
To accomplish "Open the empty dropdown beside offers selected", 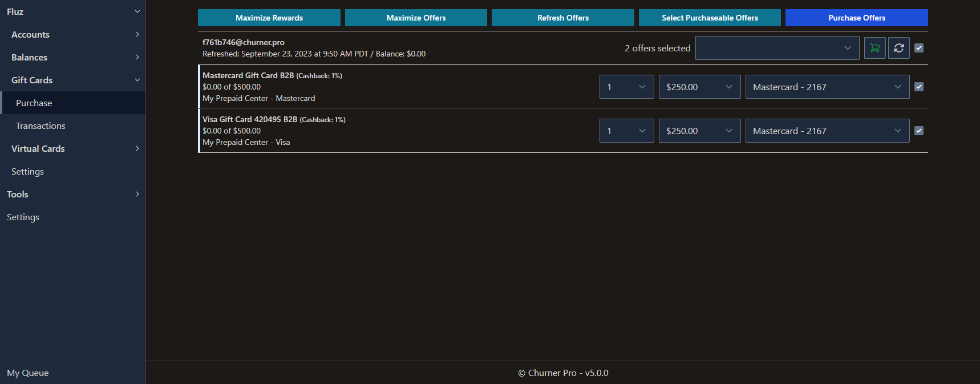I will point(777,48).
